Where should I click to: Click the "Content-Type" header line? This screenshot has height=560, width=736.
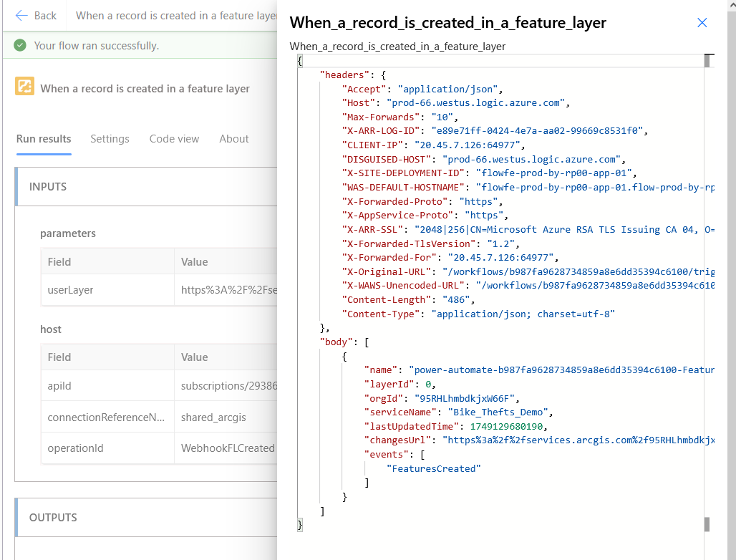pos(478,314)
